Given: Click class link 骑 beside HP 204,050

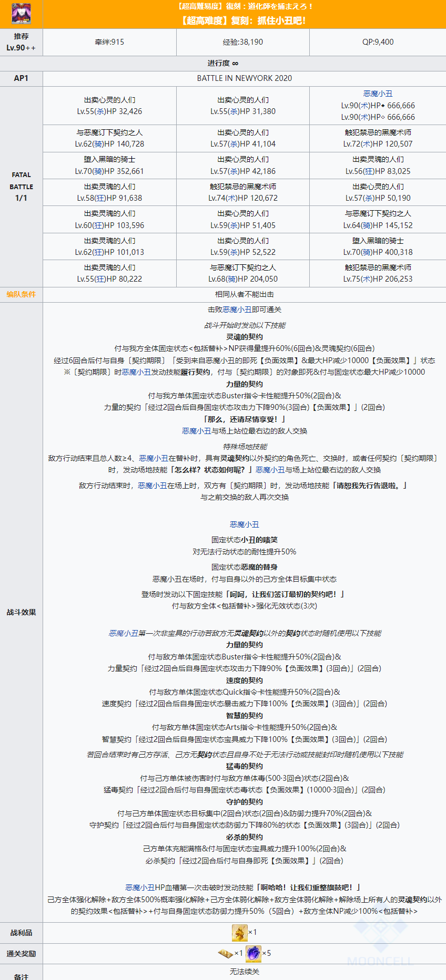Looking at the screenshot, I should 232,279.
